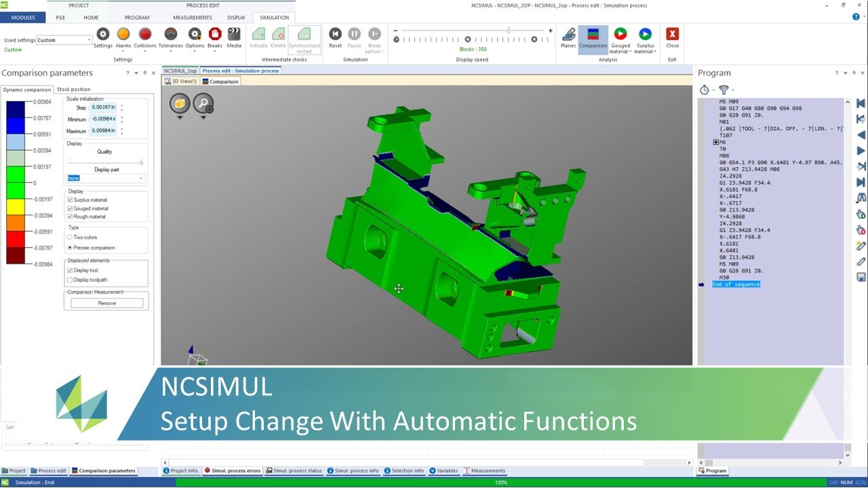This screenshot has height=488, width=868.
Task: Open Simul. process errors bottom tab
Action: click(x=232, y=470)
